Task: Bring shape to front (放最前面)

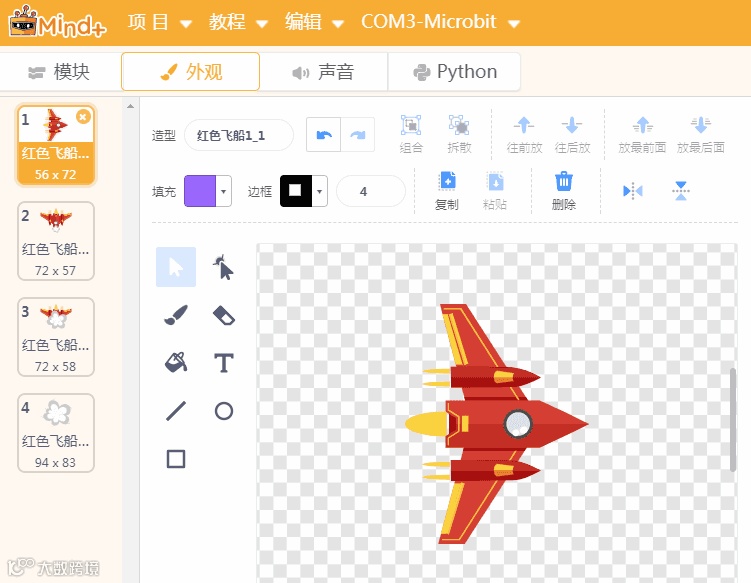Action: [642, 134]
